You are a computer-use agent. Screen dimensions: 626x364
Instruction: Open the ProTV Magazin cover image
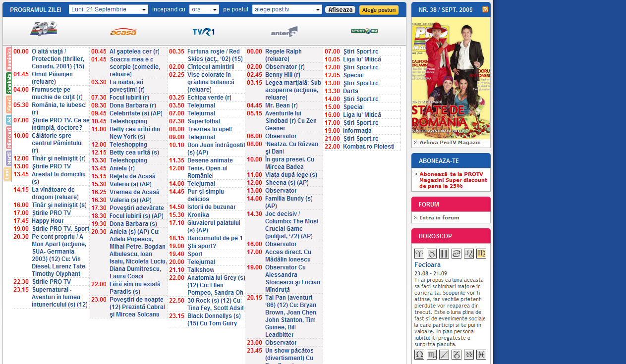point(451,78)
